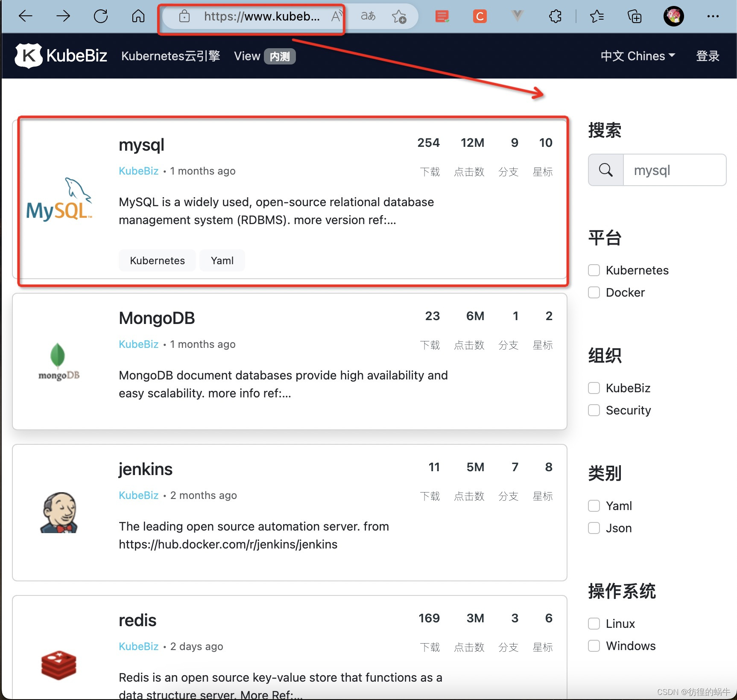The height and width of the screenshot is (700, 737).
Task: Check the Security organization checkbox
Action: (x=594, y=410)
